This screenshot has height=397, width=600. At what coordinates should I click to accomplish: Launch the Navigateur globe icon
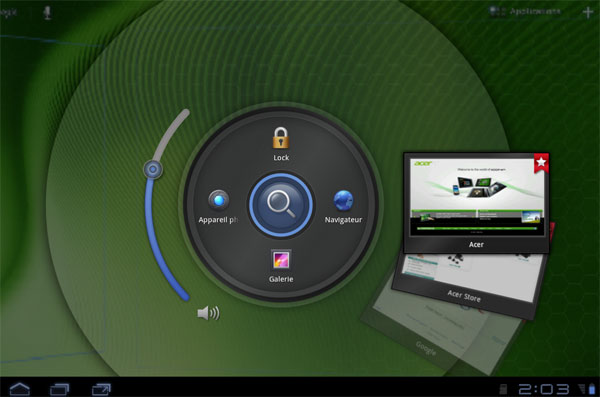coord(343,200)
